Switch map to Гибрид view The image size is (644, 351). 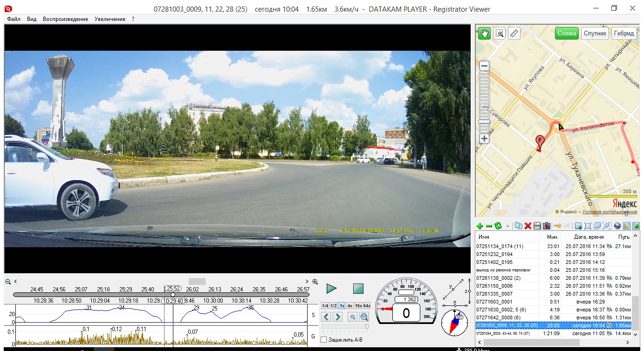[x=623, y=34]
